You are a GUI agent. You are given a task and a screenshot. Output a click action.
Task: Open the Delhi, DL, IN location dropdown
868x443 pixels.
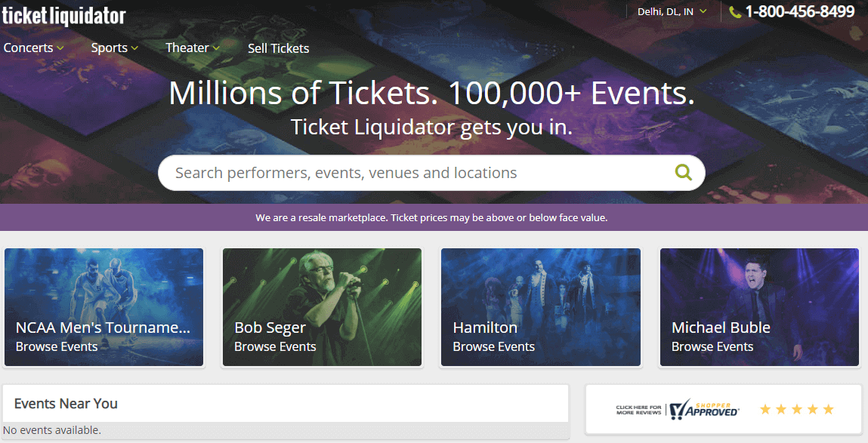(x=671, y=11)
